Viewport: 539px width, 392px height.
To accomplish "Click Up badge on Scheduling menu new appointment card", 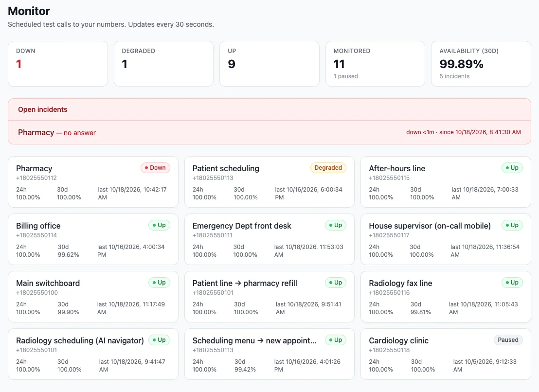I will [x=336, y=340].
